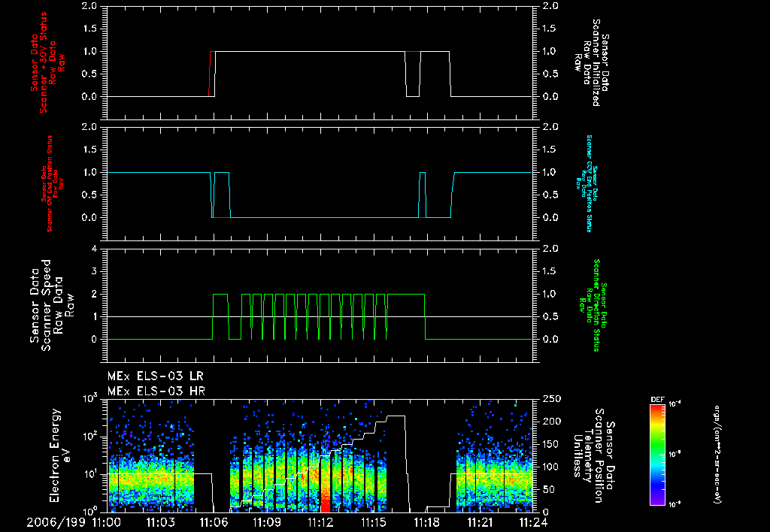Screen dimensions: 770x532
Task: Click the ergs/(cm**2-sr-sec-eV) units label
Action: tap(717, 454)
